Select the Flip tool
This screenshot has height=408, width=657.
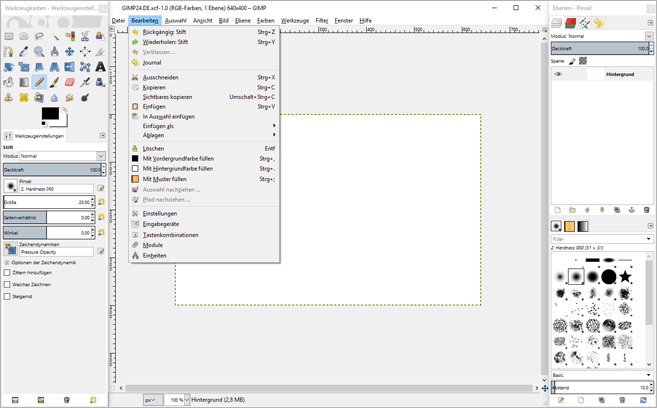[70, 67]
